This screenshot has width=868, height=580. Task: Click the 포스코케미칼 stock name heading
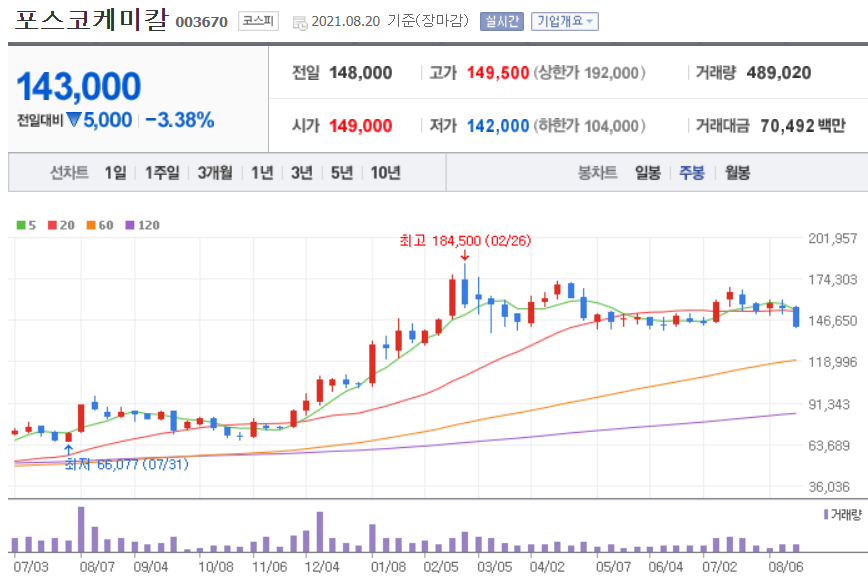tap(91, 19)
